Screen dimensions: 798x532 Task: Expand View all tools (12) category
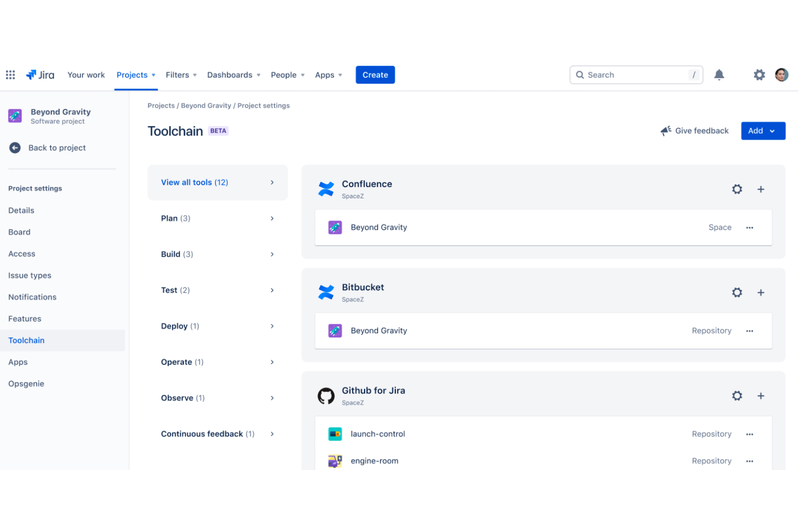click(x=218, y=182)
